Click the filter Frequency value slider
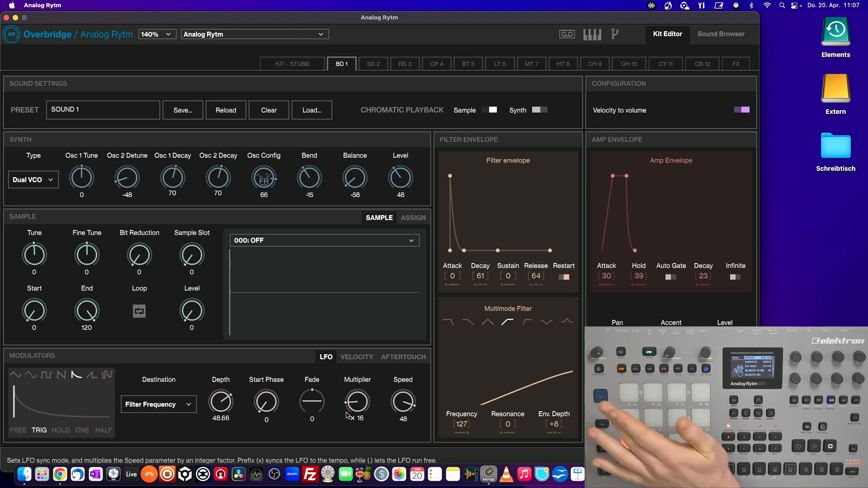 click(x=462, y=424)
